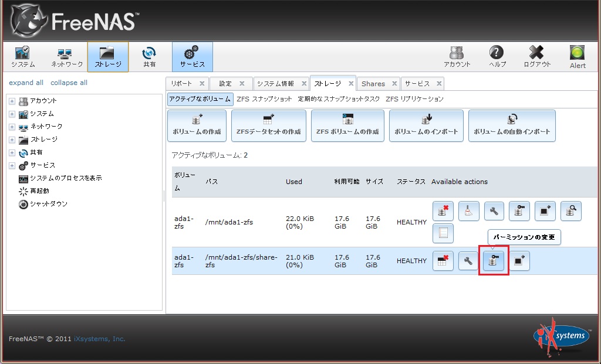
Task: Close the サービス tab
Action: (439, 83)
